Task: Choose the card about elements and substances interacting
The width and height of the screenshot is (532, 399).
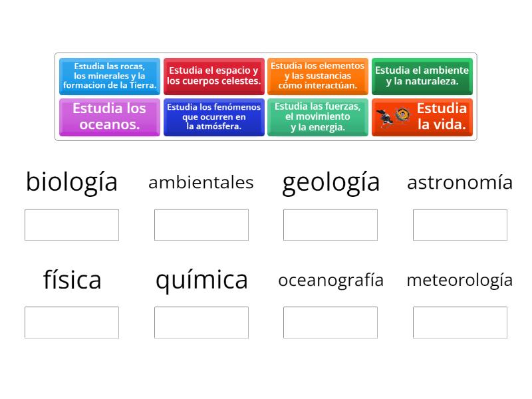Action: click(317, 76)
